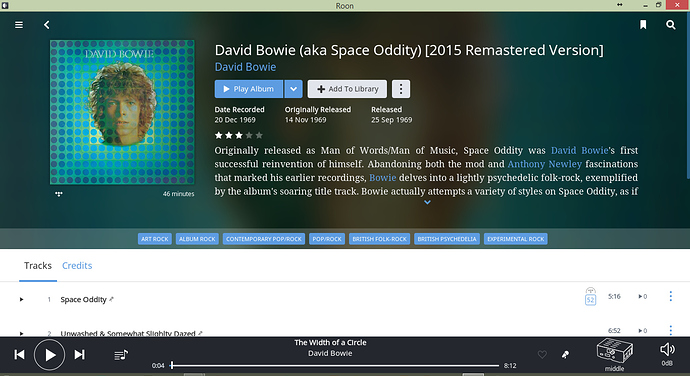The image size is (690, 376).
Task: Select the BRITISH FOLK-ROCK genre tag
Action: point(379,239)
